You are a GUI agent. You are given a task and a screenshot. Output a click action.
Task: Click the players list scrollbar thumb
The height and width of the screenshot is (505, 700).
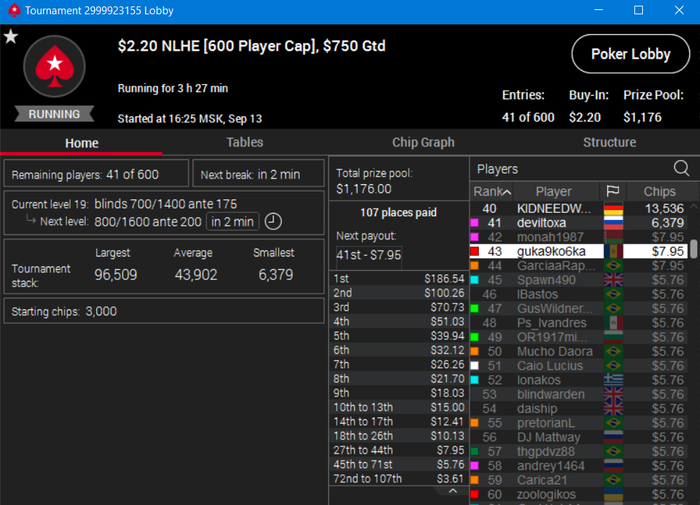tap(693, 249)
